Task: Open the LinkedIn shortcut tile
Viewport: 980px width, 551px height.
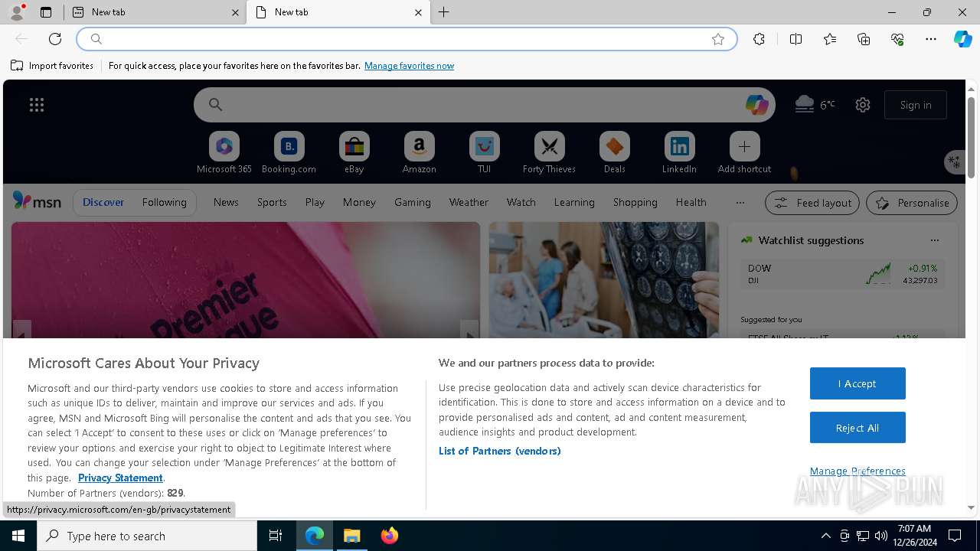Action: 679,152
